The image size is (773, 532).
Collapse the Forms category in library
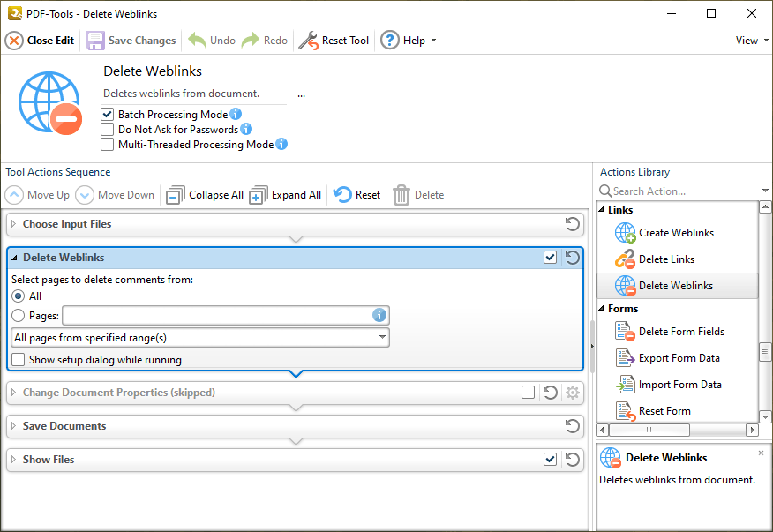tap(602, 309)
